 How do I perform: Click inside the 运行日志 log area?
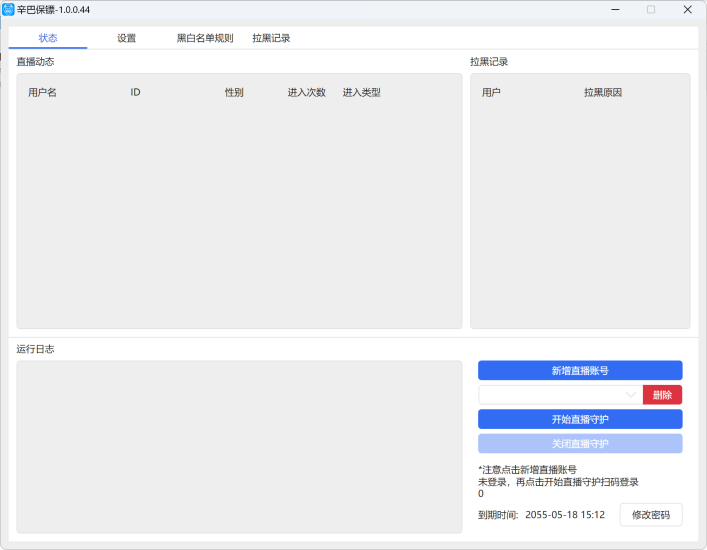click(x=239, y=447)
